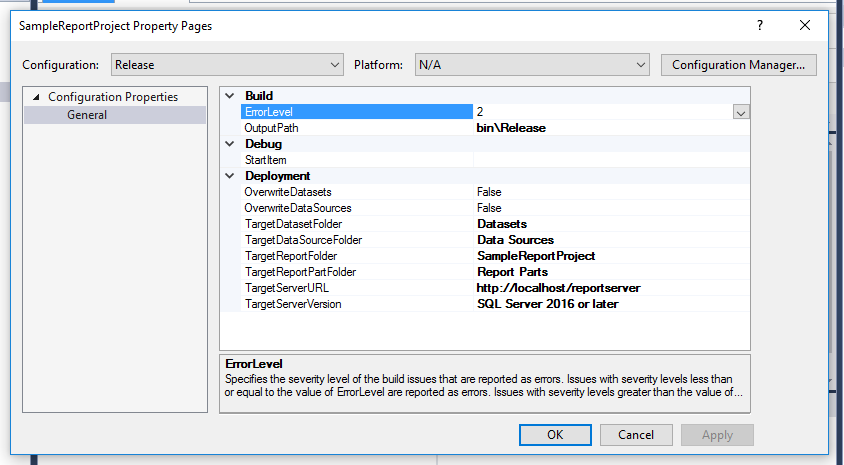The image size is (844, 465).
Task: Open the Configuration dropdown showing Release
Action: point(227,65)
